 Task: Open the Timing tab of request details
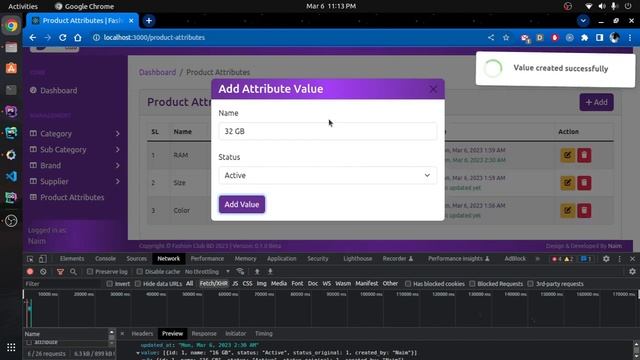click(x=264, y=334)
